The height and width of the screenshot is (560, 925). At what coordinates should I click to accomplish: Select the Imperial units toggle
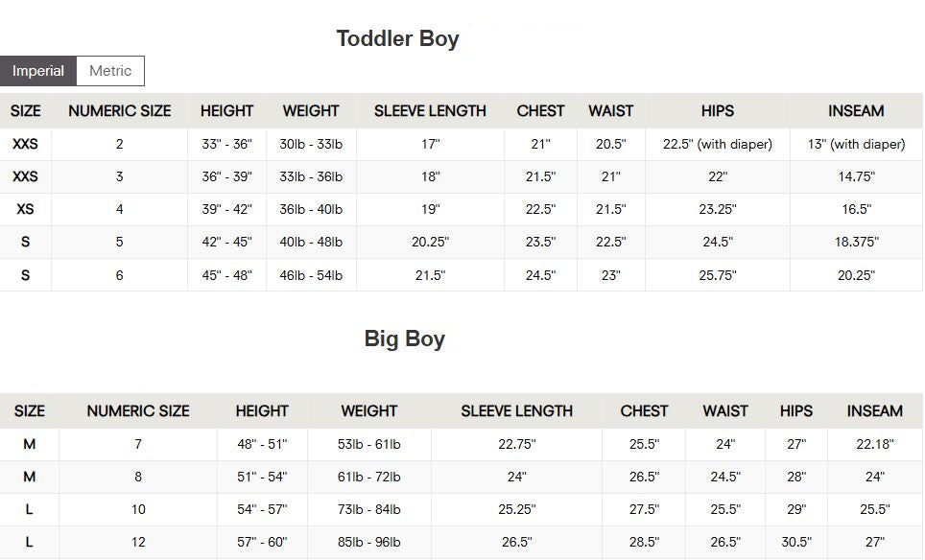click(38, 71)
